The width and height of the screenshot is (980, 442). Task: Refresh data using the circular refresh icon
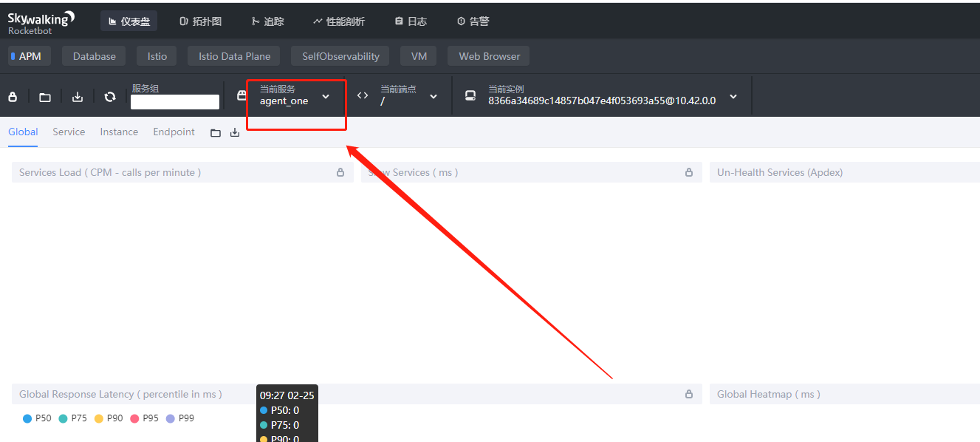click(109, 97)
